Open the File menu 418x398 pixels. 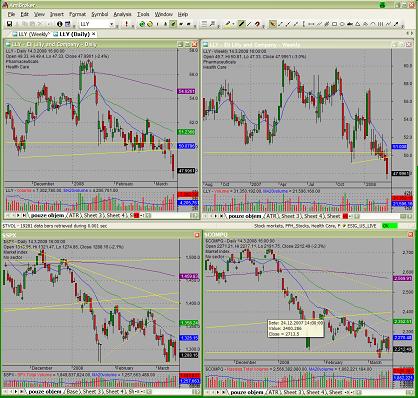pyautogui.click(x=11, y=14)
